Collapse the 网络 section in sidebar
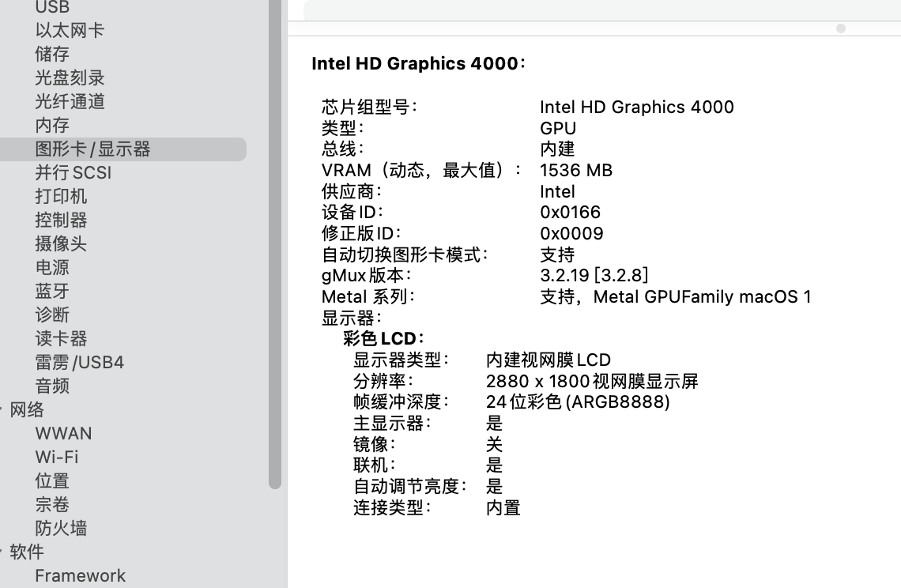The image size is (901, 588). tap(2, 410)
